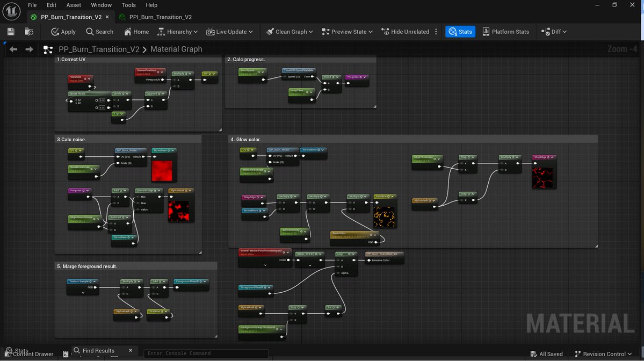Open the Tools menu
The height and width of the screenshot is (361, 644).
(x=128, y=5)
